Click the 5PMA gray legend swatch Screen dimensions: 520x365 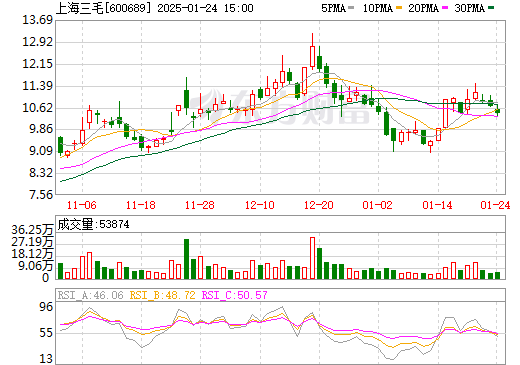pyautogui.click(x=351, y=8)
